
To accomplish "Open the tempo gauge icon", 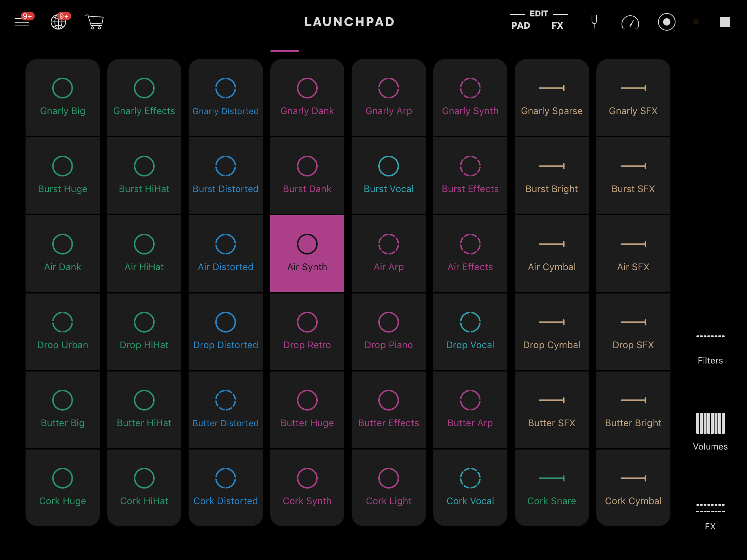I will pos(630,23).
